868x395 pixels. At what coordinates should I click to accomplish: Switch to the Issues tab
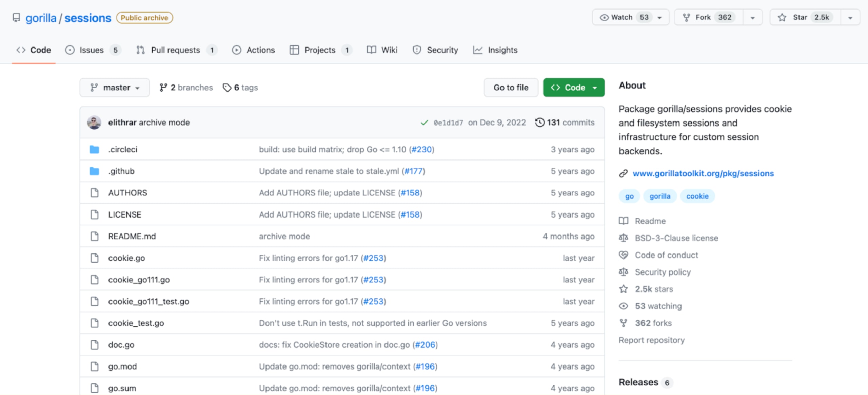[x=91, y=50]
